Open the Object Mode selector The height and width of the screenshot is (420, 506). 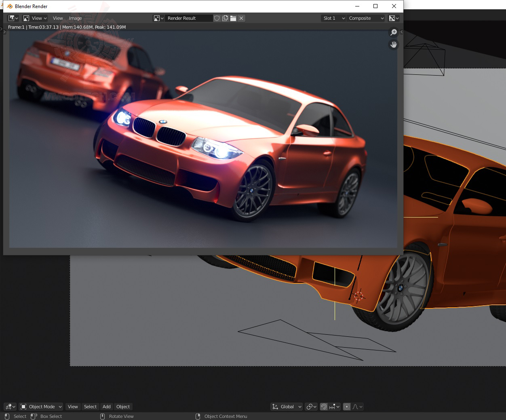click(x=41, y=407)
